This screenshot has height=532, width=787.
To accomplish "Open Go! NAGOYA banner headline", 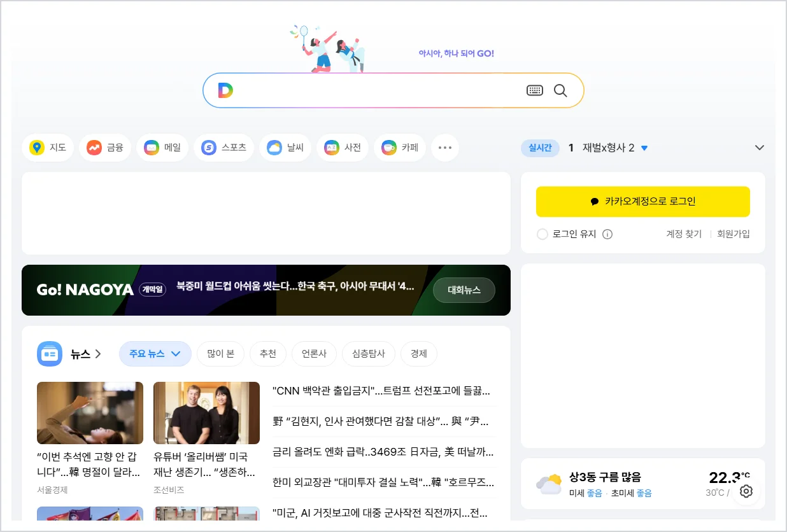I will pos(295,287).
